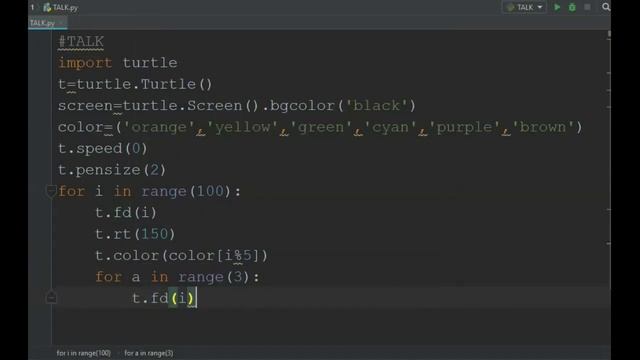
Task: Click the t.rt(150) line
Action: [x=135, y=234]
